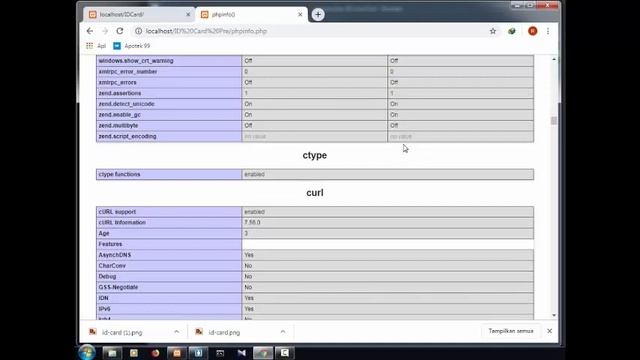Bookmark this page with the star icon
The height and width of the screenshot is (360, 640).
click(493, 31)
